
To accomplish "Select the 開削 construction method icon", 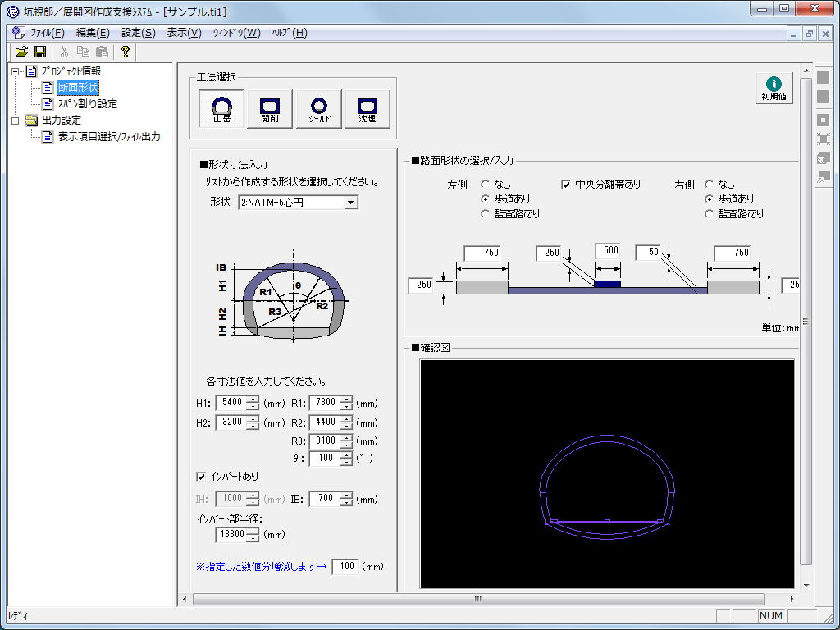I will 269,108.
